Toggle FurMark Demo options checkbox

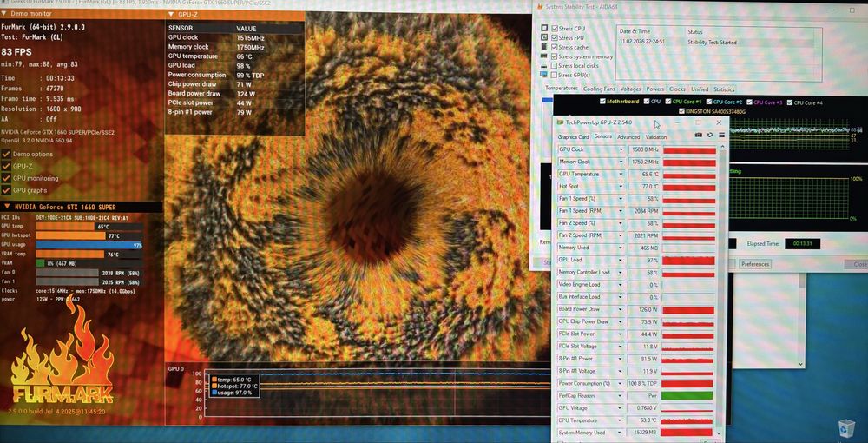point(6,154)
